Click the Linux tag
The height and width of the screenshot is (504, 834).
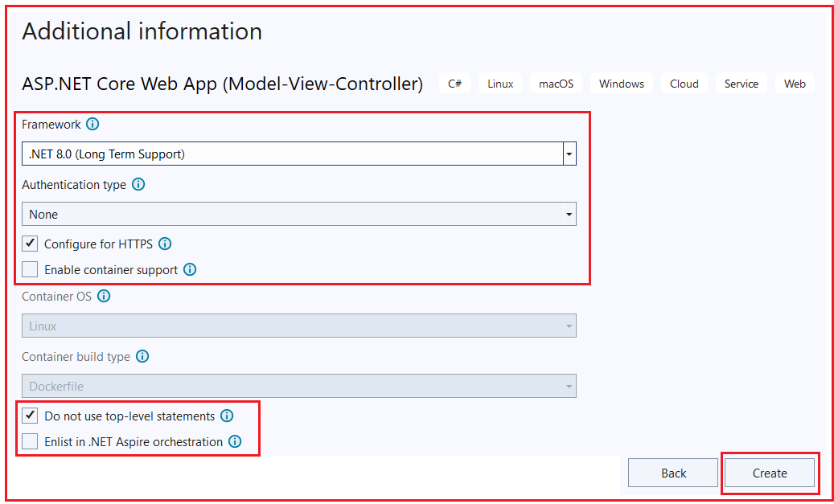[500, 84]
